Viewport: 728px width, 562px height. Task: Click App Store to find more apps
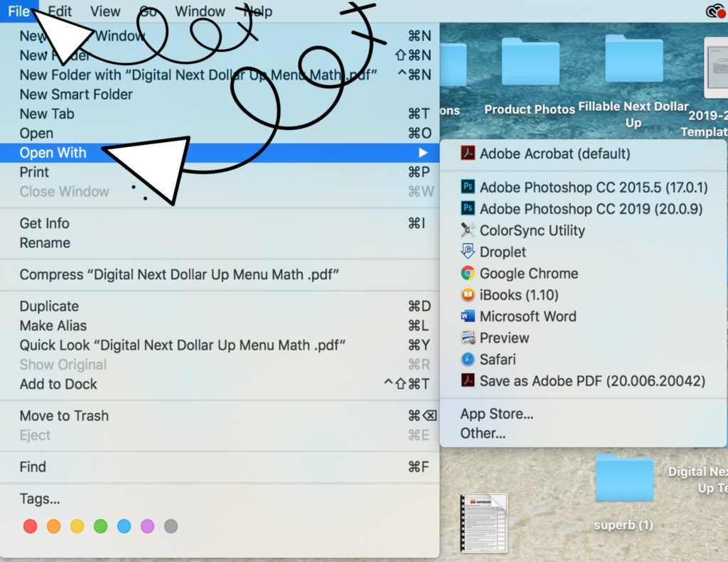pos(496,414)
